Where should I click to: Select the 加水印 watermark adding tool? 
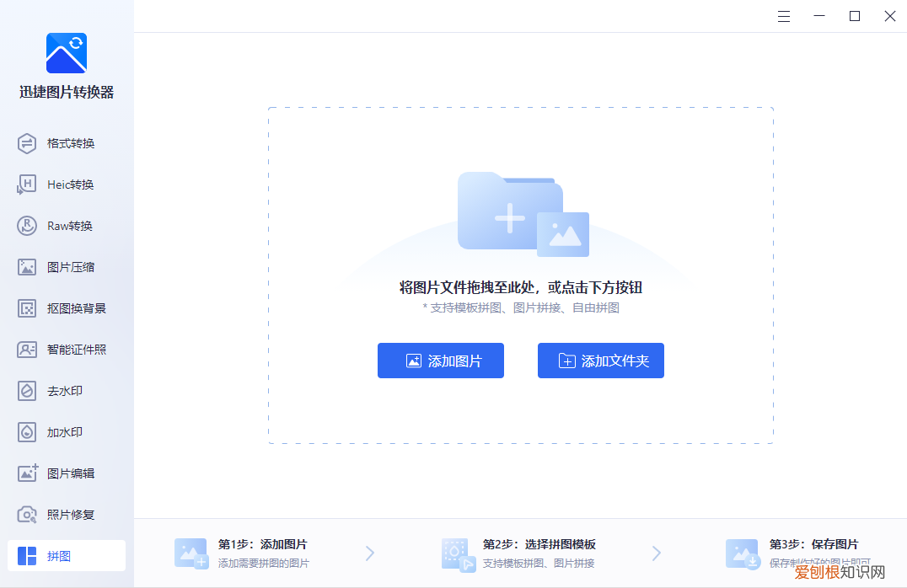[67, 432]
